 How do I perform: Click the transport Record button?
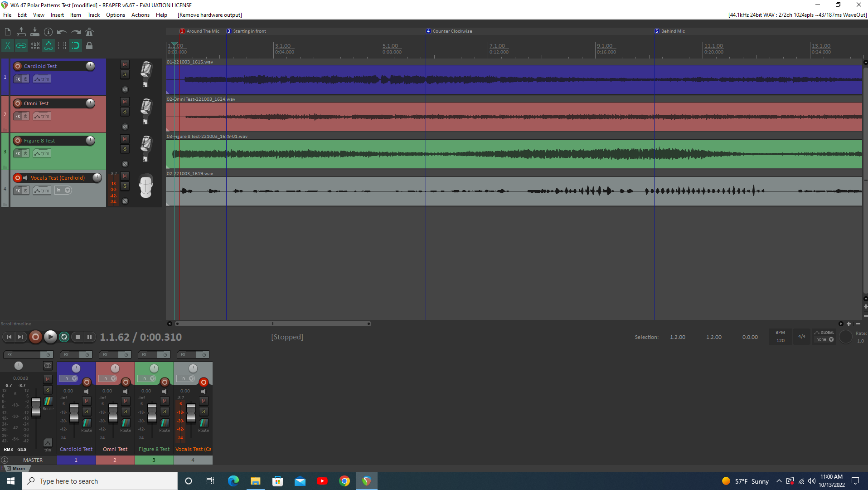point(35,337)
